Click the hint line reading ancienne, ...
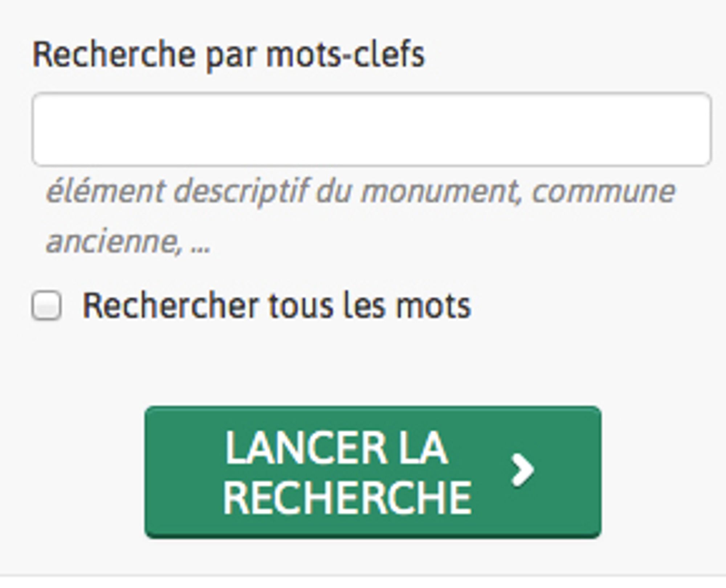Image resolution: width=726 pixels, height=588 pixels. [129, 242]
